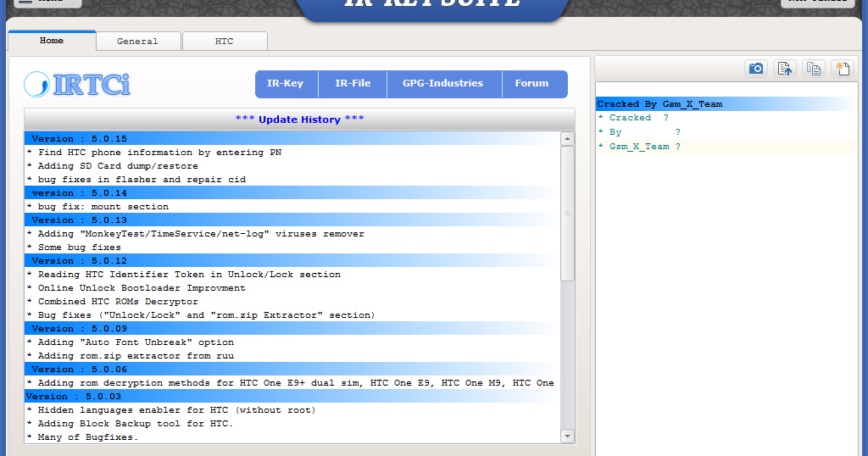Click the new/clear log icon
Viewport: 868px width, 456px height.
pos(842,69)
